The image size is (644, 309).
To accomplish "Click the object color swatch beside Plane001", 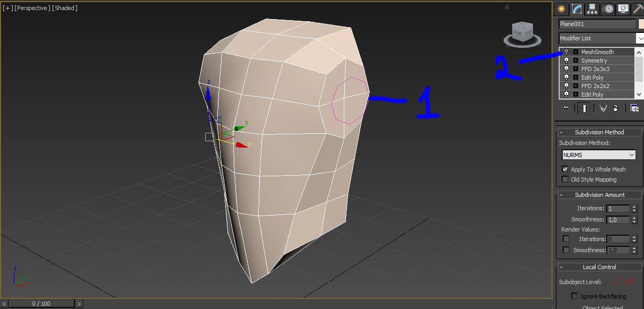I will click(x=641, y=24).
